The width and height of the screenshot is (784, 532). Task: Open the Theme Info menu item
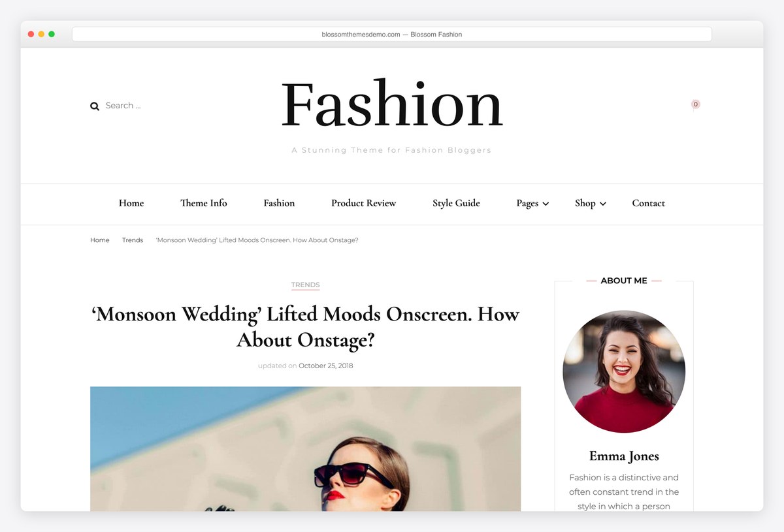204,203
